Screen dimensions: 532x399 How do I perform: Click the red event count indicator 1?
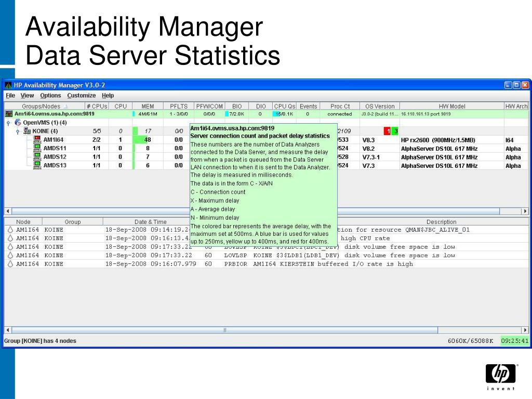[387, 131]
